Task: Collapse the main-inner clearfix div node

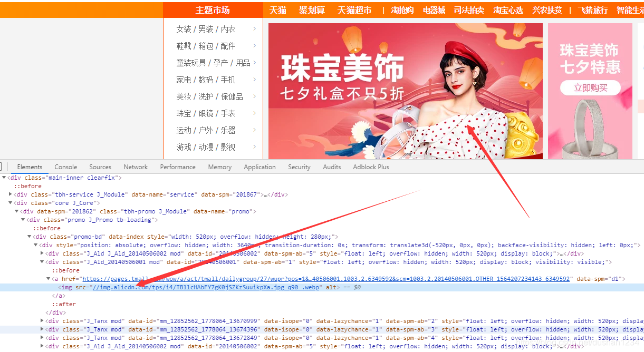Action: [4, 178]
